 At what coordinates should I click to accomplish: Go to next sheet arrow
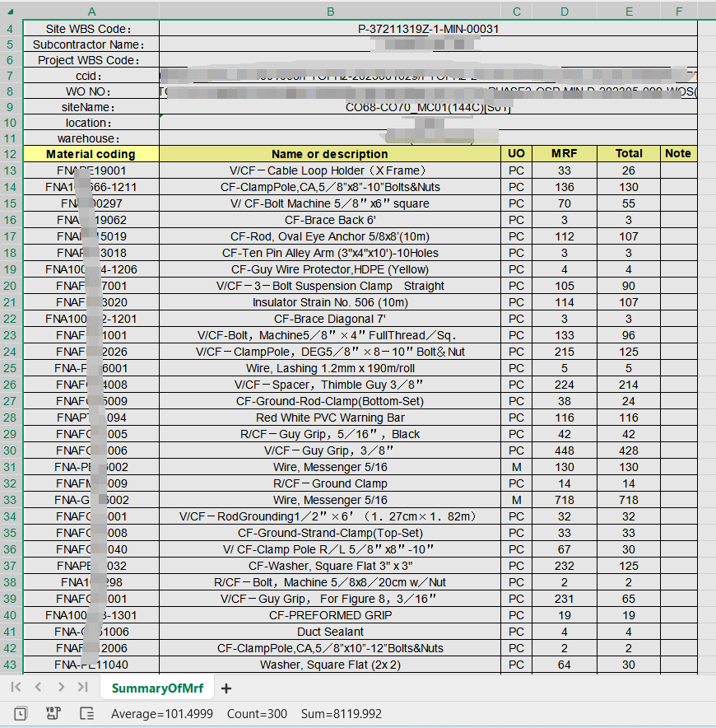click(61, 687)
